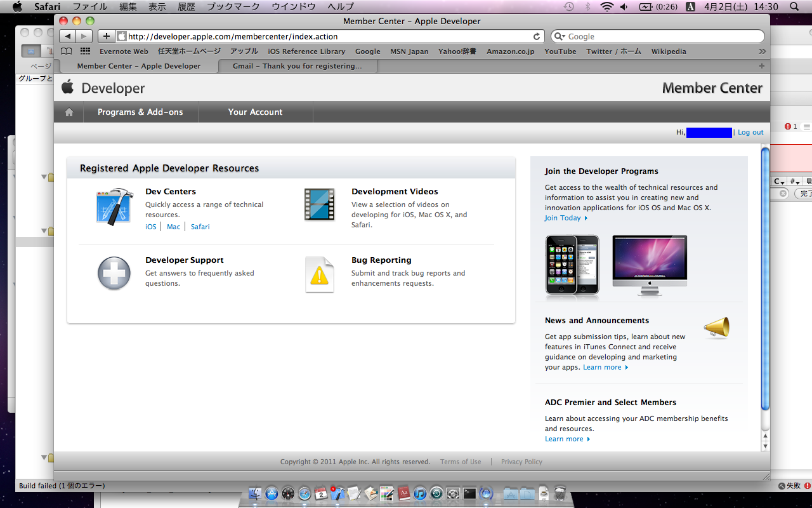Open Finder from the Dock
Screen dimensions: 812x508
pos(256,493)
